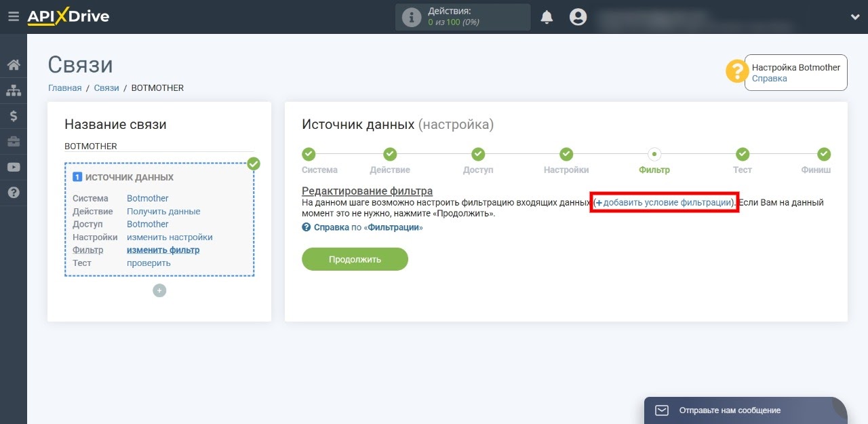Image resolution: width=868 pixels, height=424 pixels.
Task: Select the Фильтр step
Action: pos(654,154)
